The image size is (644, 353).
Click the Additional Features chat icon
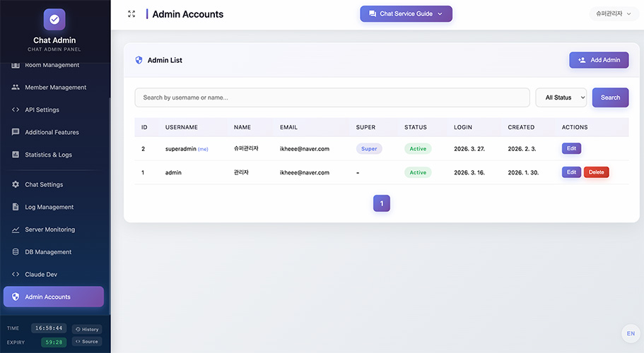(x=16, y=132)
